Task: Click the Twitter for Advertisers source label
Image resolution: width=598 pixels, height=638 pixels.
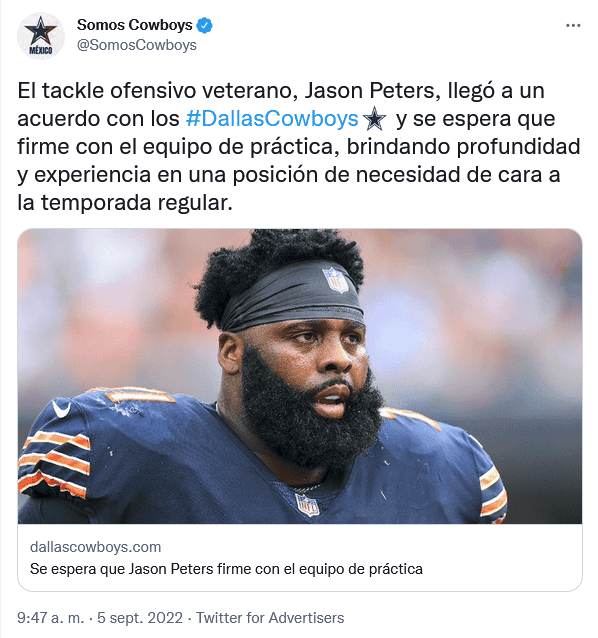Action: pyautogui.click(x=270, y=618)
